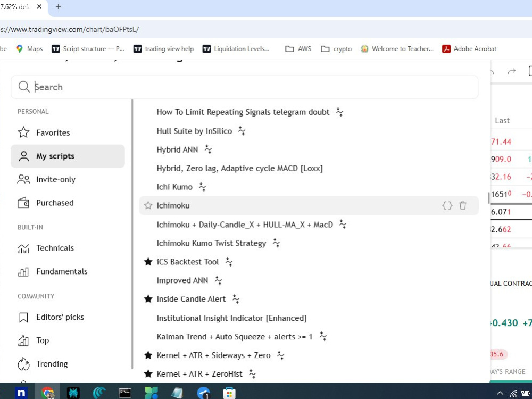
Task: Open source code icon for Ichimoku
Action: coord(447,205)
